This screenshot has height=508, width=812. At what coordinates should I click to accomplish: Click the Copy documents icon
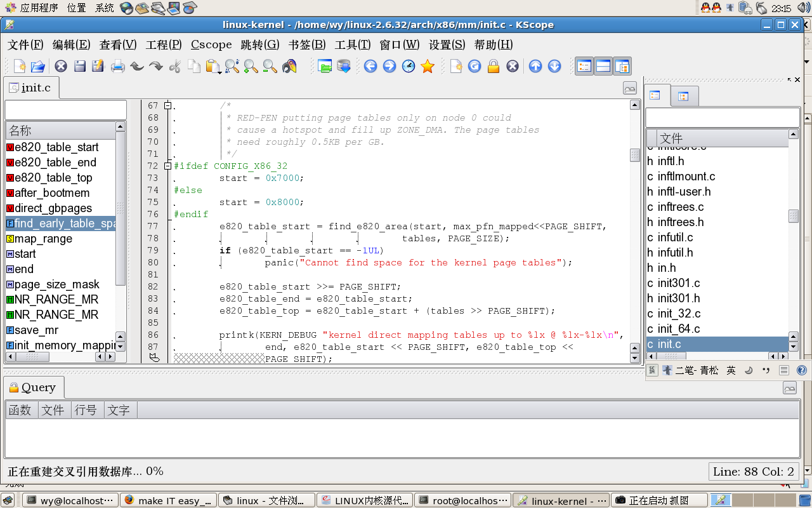pyautogui.click(x=193, y=66)
